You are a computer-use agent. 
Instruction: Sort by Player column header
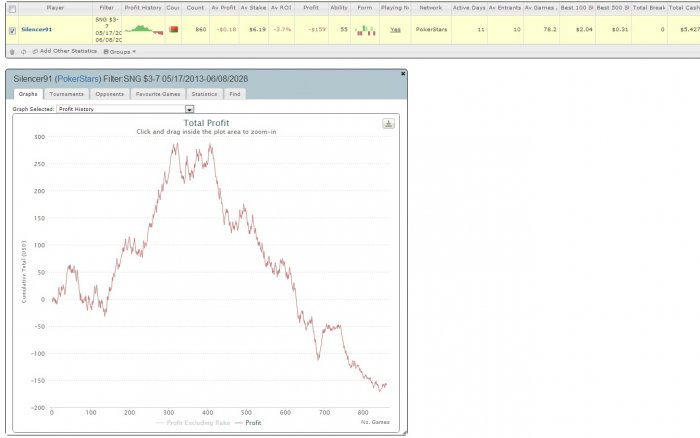pyautogui.click(x=55, y=8)
